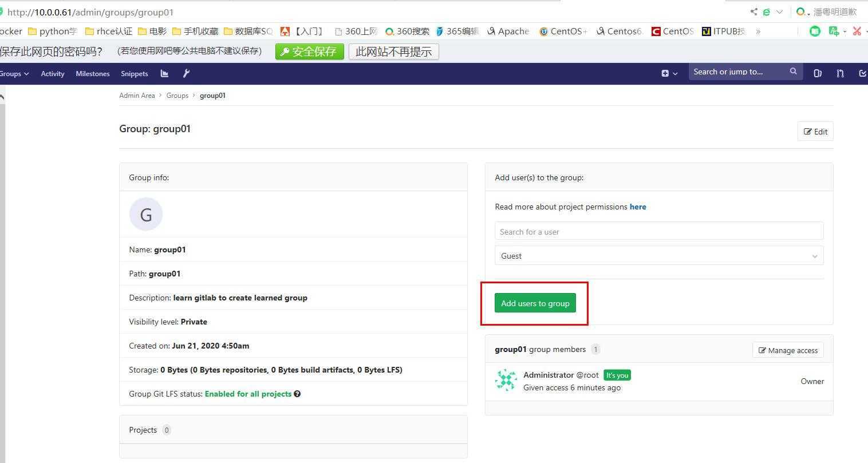This screenshot has width=868, height=463.
Task: Open the 365编辑 bookmark
Action: tap(457, 31)
